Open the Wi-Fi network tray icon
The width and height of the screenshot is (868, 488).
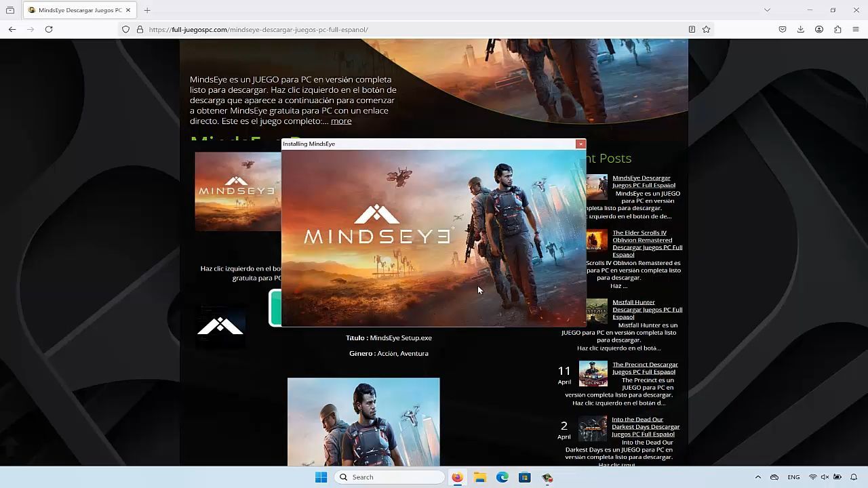[x=812, y=477]
